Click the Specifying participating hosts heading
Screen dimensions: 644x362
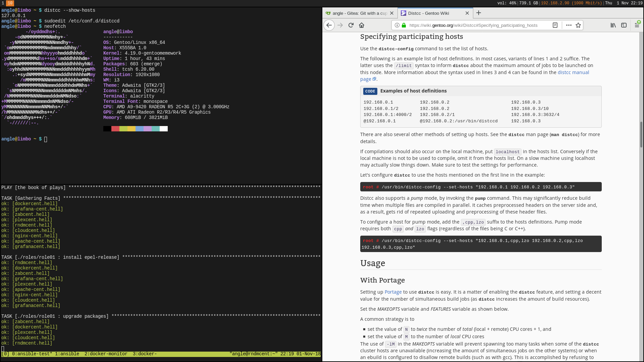(412, 37)
